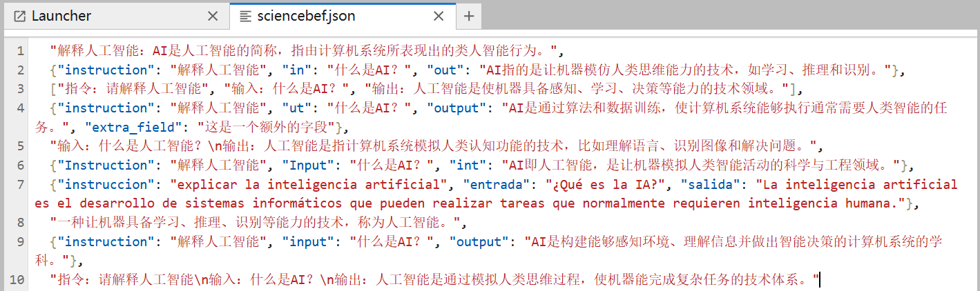Switch to the Launcher tab

62,16
